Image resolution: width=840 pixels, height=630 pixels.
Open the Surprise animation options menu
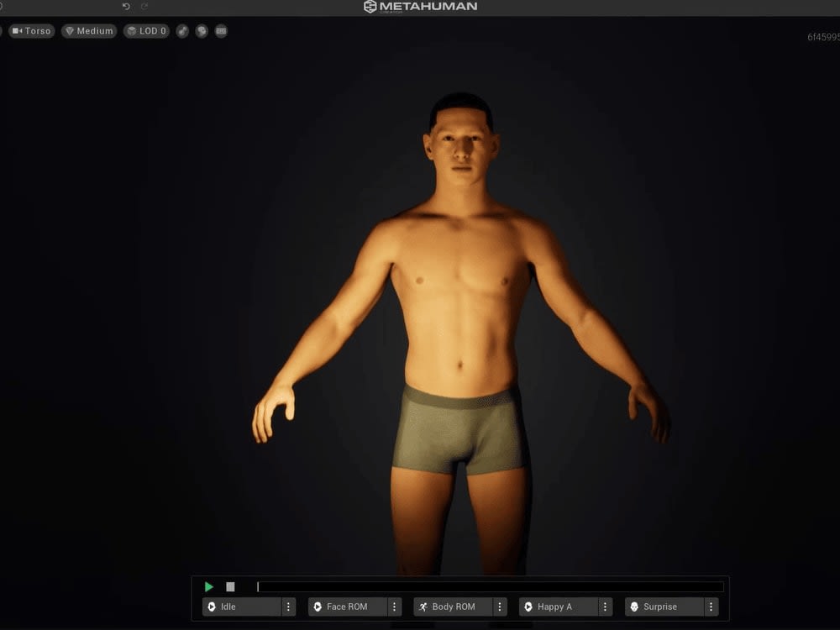click(710, 606)
